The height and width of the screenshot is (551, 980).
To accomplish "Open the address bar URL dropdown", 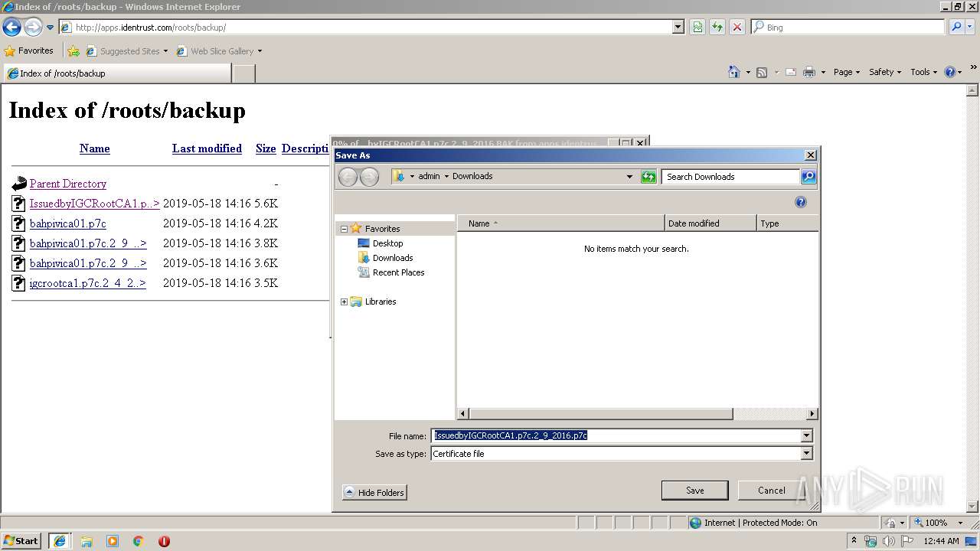I will pyautogui.click(x=678, y=28).
